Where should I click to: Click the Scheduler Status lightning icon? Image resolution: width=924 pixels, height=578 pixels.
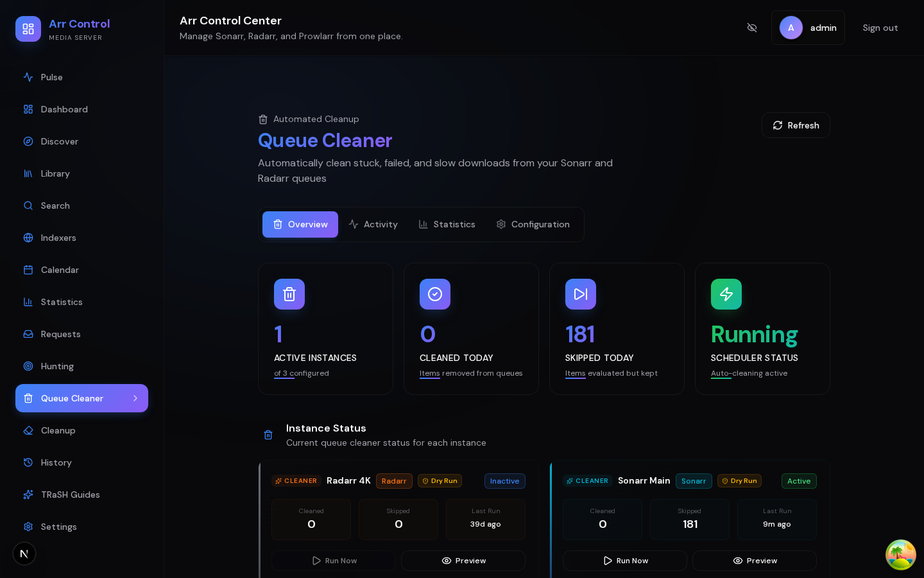tap(726, 294)
